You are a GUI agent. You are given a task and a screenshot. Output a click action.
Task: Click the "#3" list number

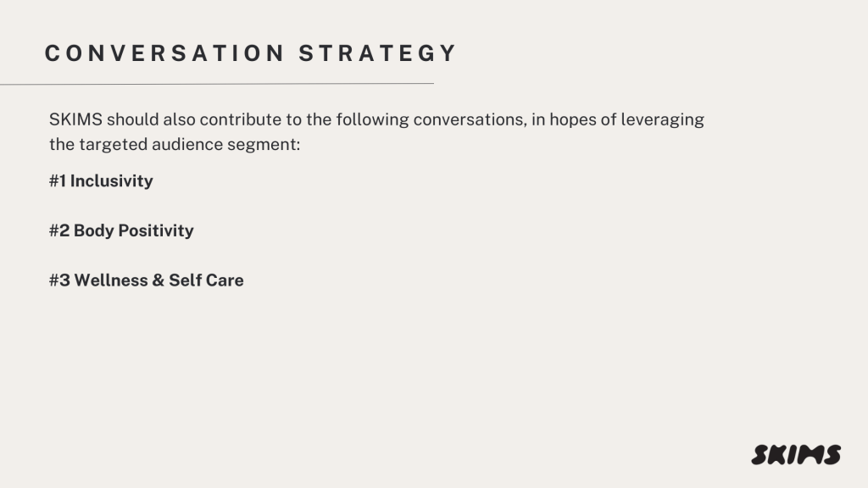(59, 280)
